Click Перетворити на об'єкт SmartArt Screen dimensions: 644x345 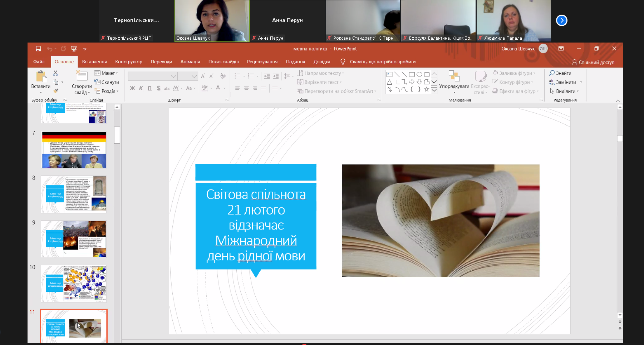pos(337,91)
